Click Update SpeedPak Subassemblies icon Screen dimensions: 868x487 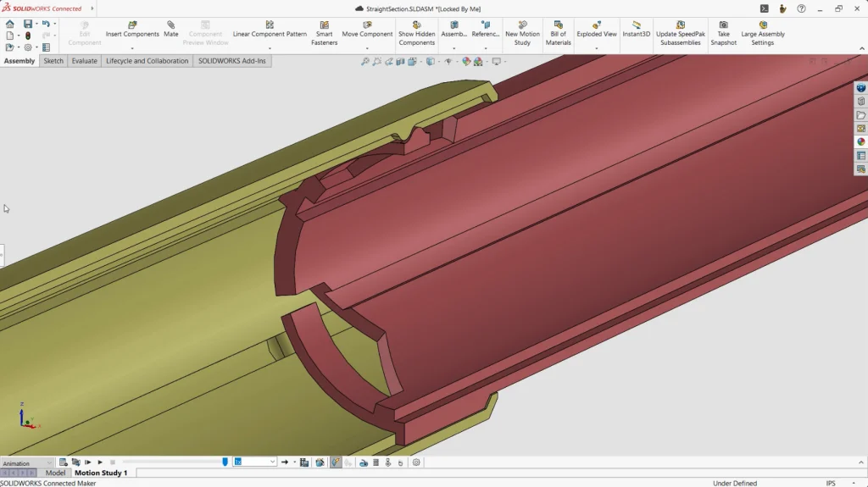(x=680, y=25)
